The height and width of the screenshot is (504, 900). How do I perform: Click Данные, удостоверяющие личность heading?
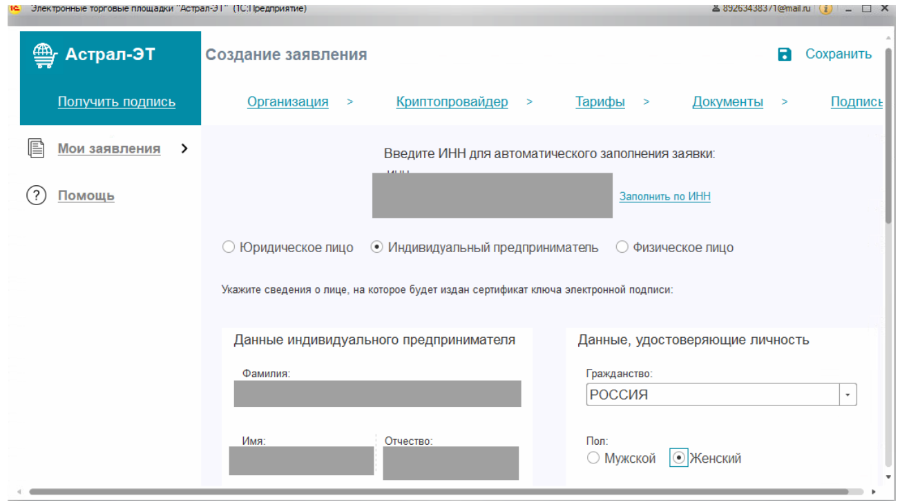coord(693,340)
